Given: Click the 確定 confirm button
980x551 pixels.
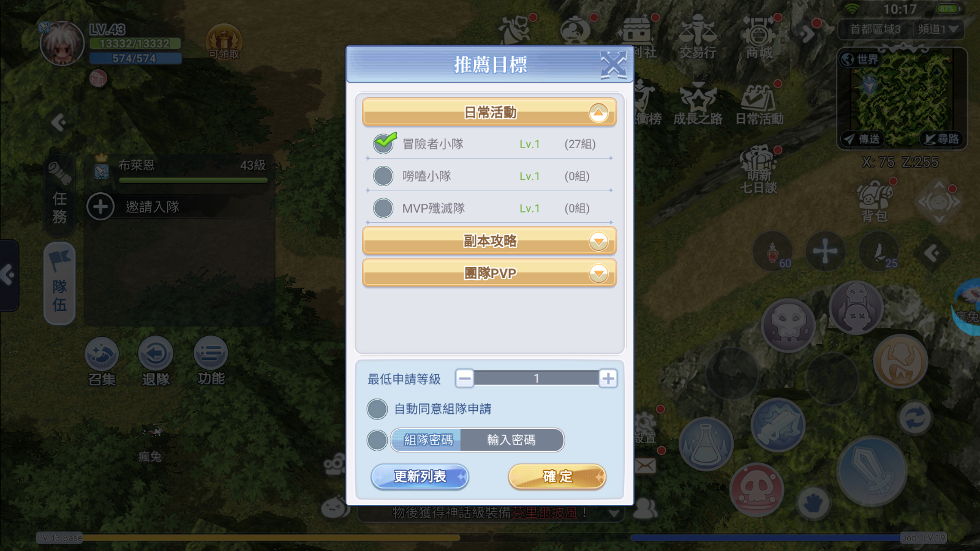Looking at the screenshot, I should click(x=557, y=476).
